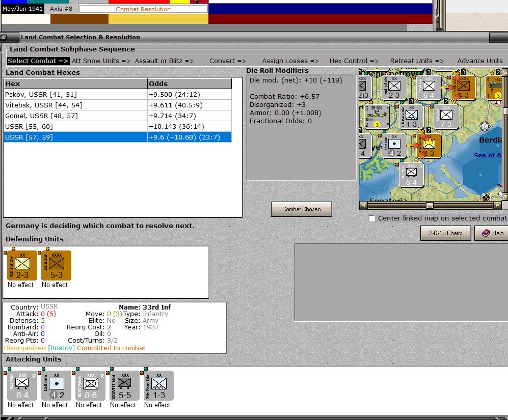Click the map scroll down arrow
Image resolution: width=508 pixels, height=420 pixels.
tap(505, 197)
